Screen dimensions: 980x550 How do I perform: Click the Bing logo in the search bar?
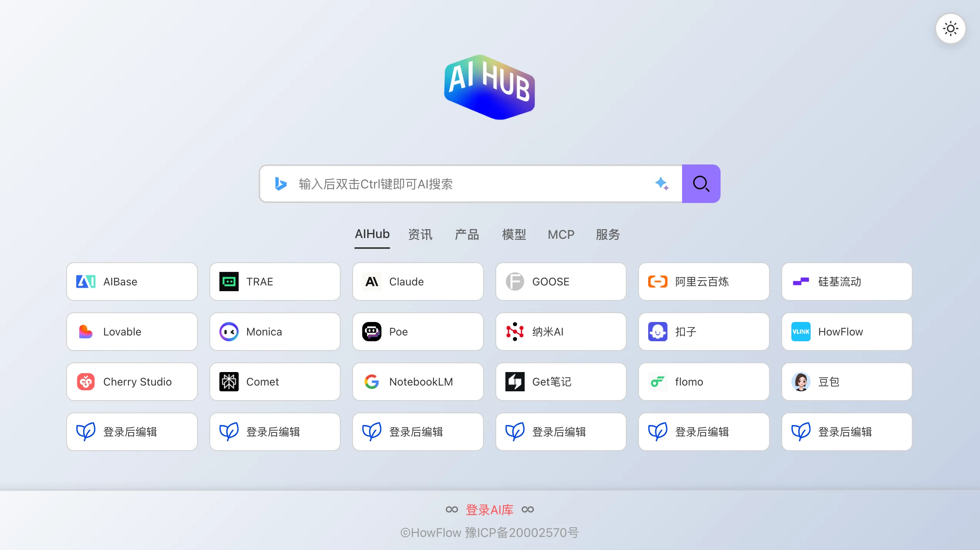pos(281,184)
